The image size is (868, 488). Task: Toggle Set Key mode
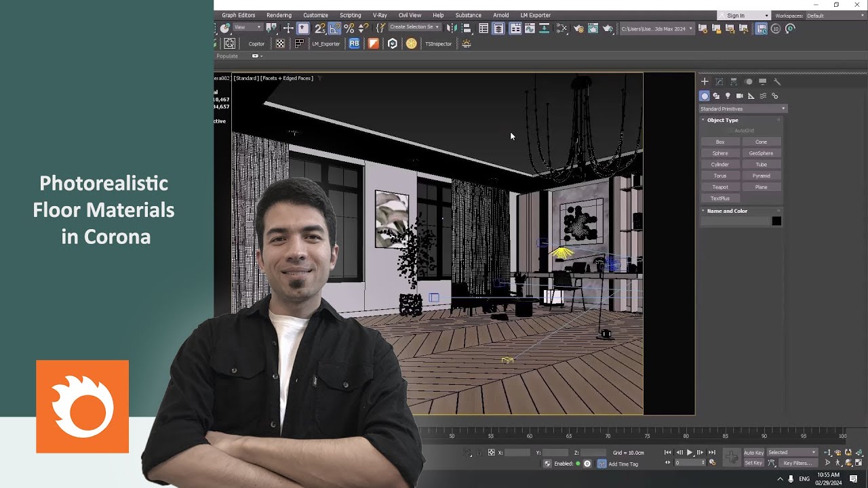[753, 463]
